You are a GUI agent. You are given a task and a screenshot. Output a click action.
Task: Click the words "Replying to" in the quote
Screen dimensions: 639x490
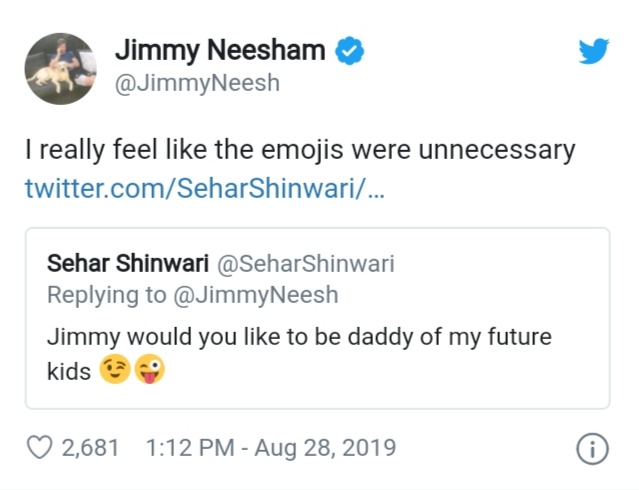pos(109,294)
